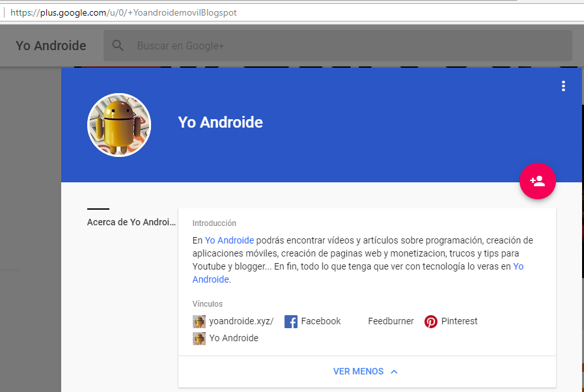Click the Introducción heading
The width and height of the screenshot is (584, 392).
pyautogui.click(x=214, y=223)
